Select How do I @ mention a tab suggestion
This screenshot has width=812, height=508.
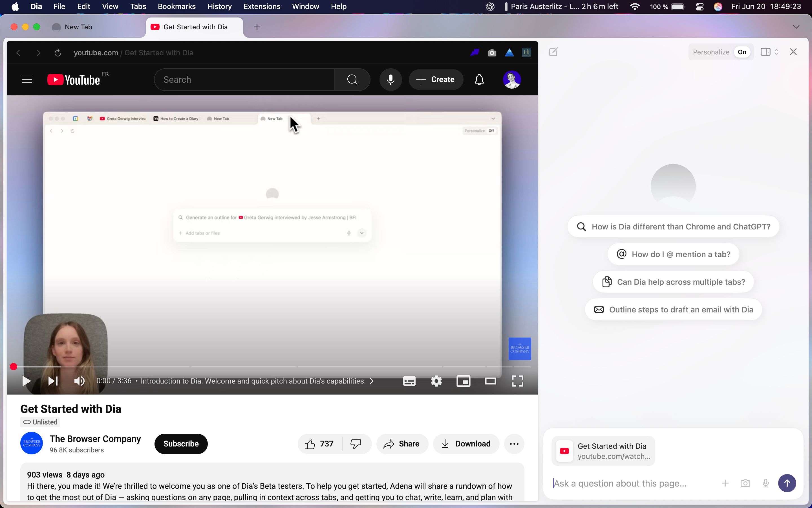coord(673,254)
